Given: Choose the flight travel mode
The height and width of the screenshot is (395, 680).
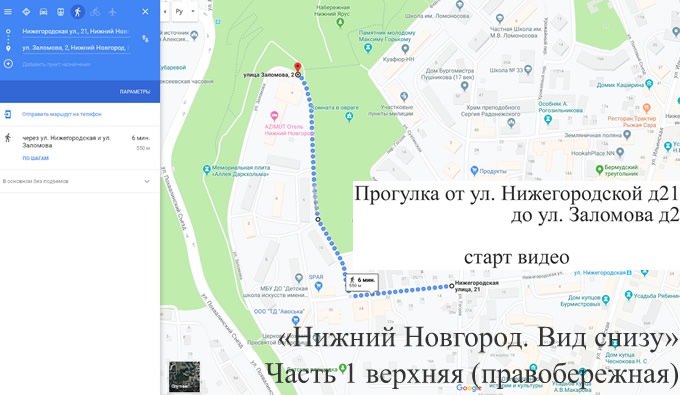Looking at the screenshot, I should pos(112,12).
